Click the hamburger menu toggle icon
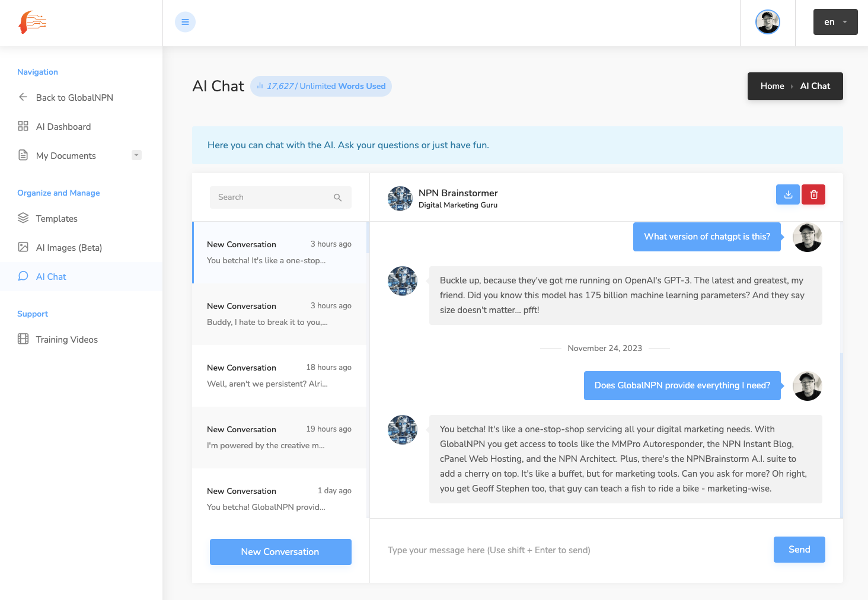This screenshot has height=600, width=868. pos(185,22)
